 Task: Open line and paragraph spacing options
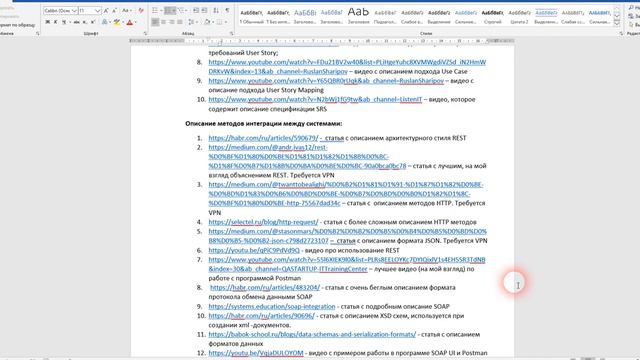[x=191, y=22]
